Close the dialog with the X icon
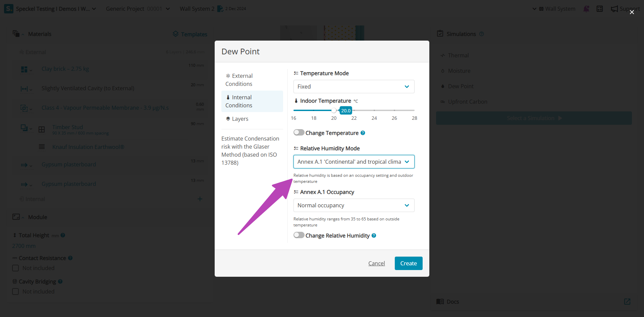 pyautogui.click(x=632, y=12)
